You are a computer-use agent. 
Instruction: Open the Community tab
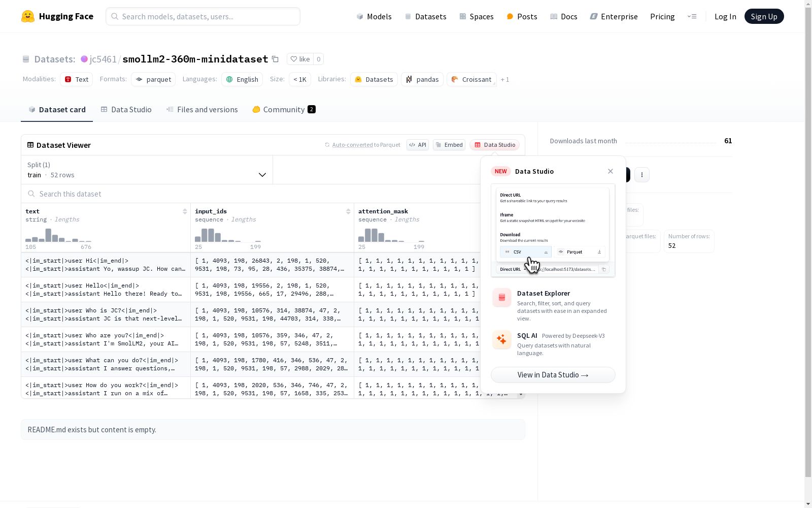click(284, 110)
